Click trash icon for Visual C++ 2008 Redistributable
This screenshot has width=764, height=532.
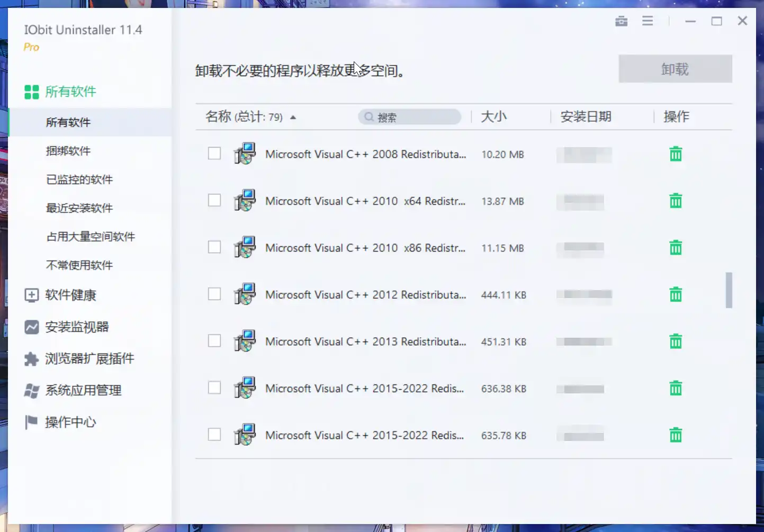coord(676,154)
